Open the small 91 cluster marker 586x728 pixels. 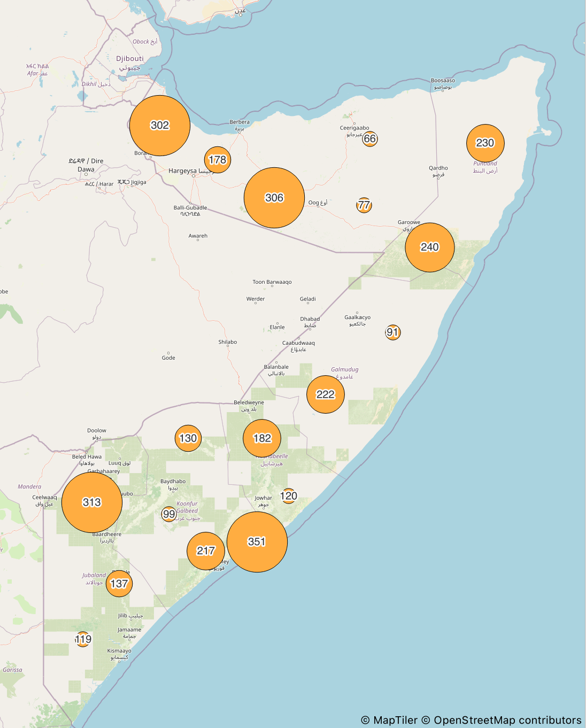click(x=393, y=332)
